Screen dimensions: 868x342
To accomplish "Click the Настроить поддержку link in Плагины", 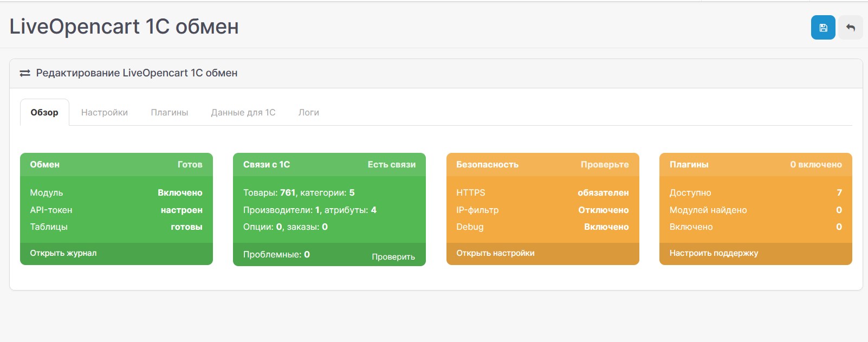I will tap(714, 253).
